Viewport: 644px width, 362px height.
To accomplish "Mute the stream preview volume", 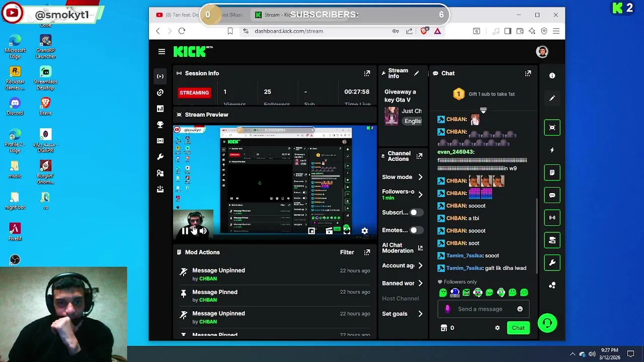I will 202,231.
